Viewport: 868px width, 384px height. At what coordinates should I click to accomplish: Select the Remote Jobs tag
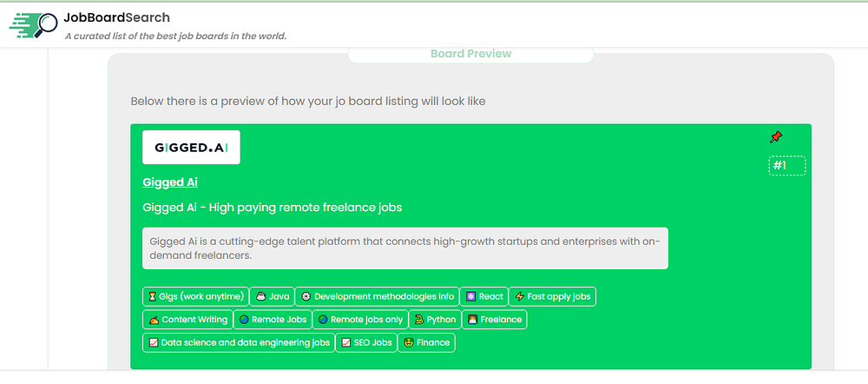[273, 319]
